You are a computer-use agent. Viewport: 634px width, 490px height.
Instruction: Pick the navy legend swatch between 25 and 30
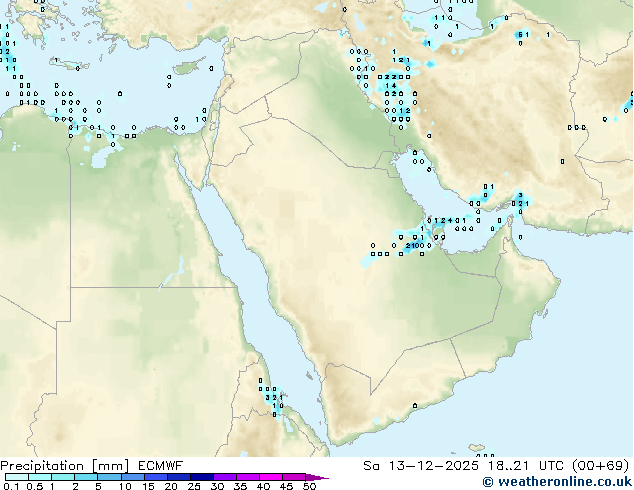[x=202, y=477]
